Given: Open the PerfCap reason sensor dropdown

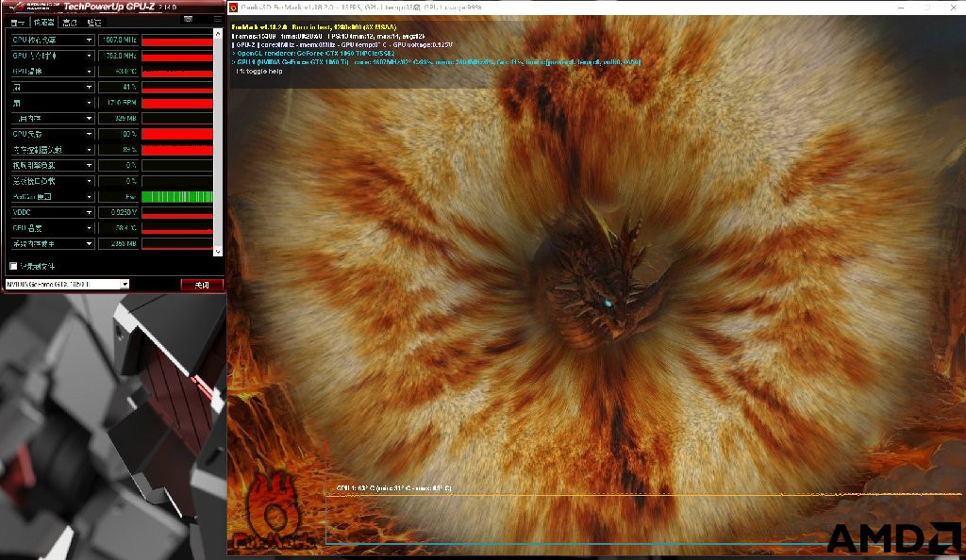Looking at the screenshot, I should [x=89, y=197].
